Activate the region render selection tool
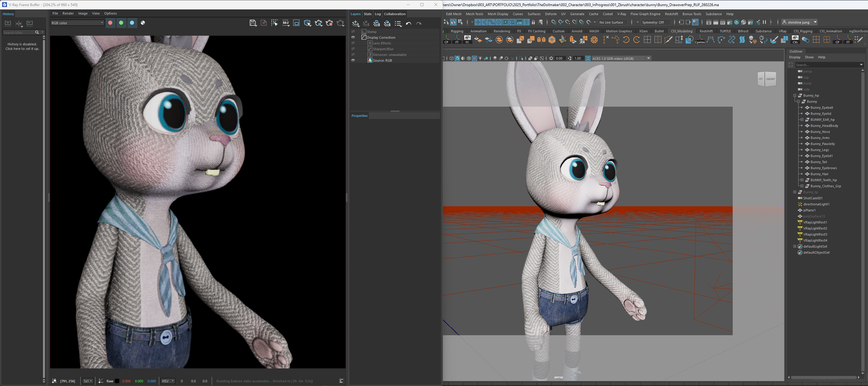868x386 pixels. click(274, 23)
